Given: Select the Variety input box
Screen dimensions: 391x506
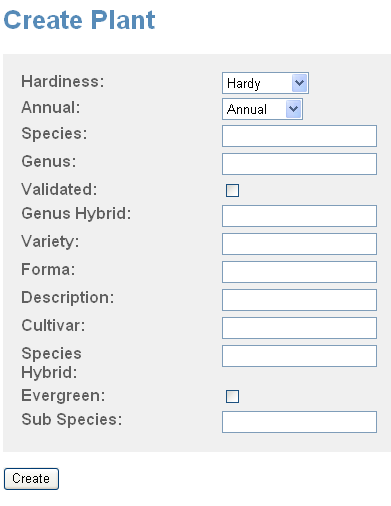Looking at the screenshot, I should point(299,244).
